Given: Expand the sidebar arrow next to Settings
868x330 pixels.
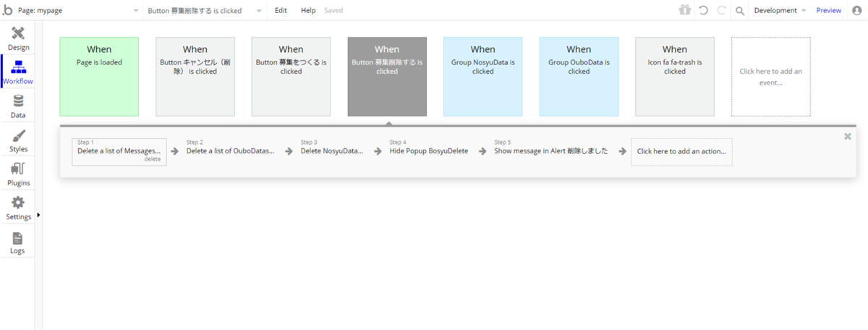Looking at the screenshot, I should [38, 215].
